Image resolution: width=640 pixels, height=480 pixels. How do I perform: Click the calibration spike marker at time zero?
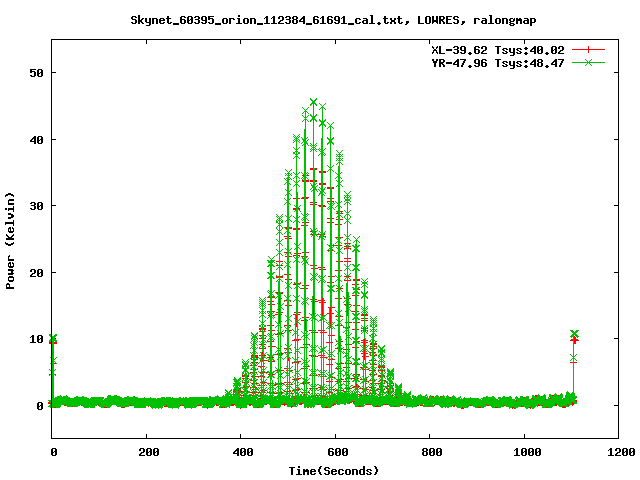(53, 338)
